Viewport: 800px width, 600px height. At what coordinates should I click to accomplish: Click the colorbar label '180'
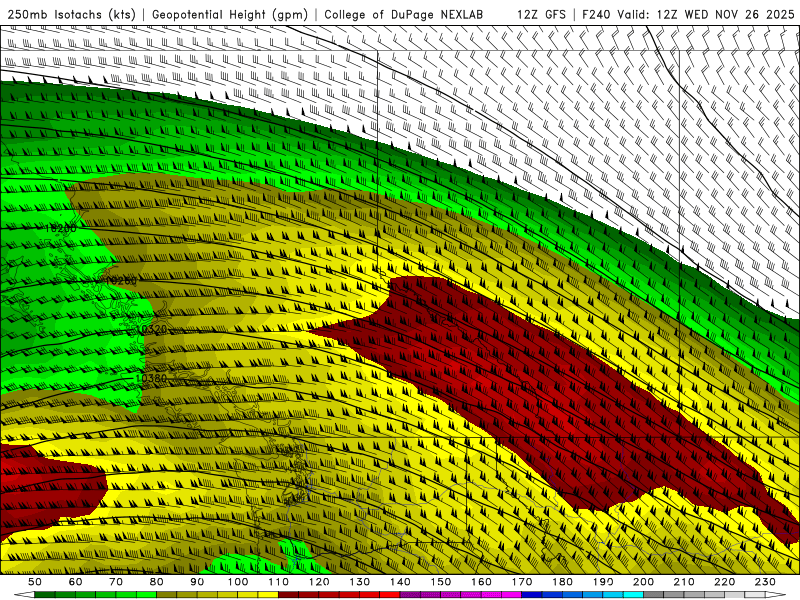click(562, 582)
